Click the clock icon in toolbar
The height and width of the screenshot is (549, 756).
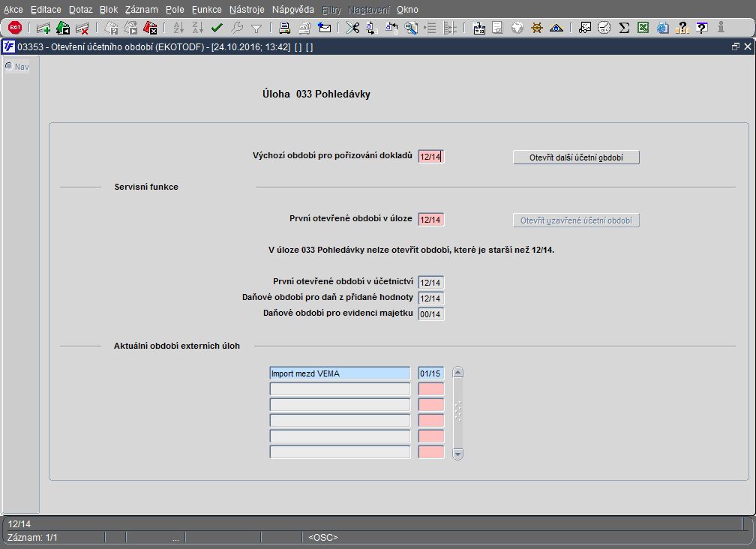click(604, 28)
